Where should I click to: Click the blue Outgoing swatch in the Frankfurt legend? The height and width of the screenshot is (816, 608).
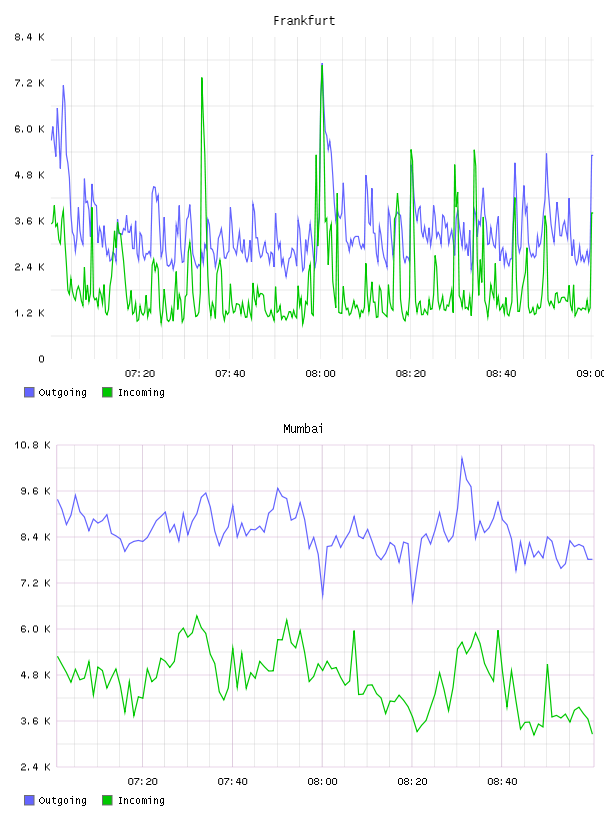(29, 392)
